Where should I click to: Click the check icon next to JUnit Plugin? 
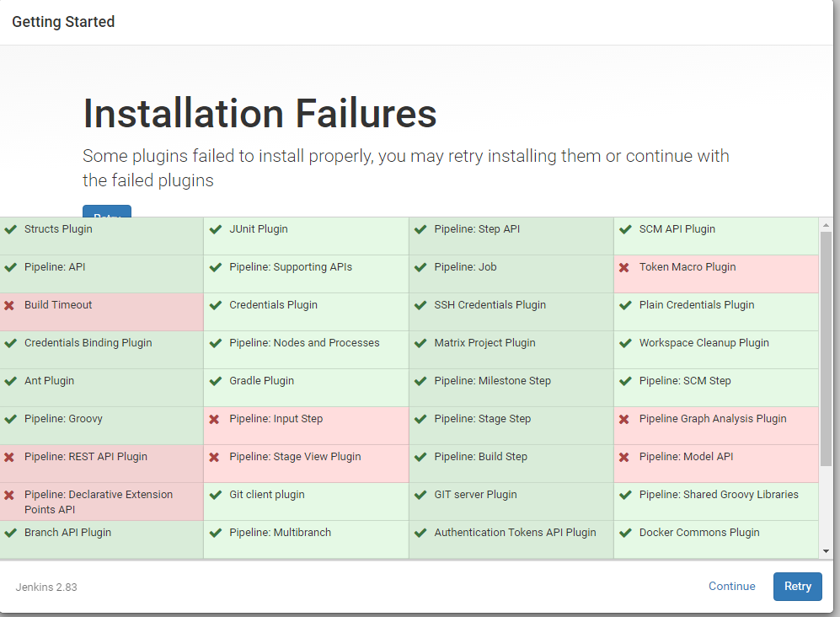tap(216, 228)
